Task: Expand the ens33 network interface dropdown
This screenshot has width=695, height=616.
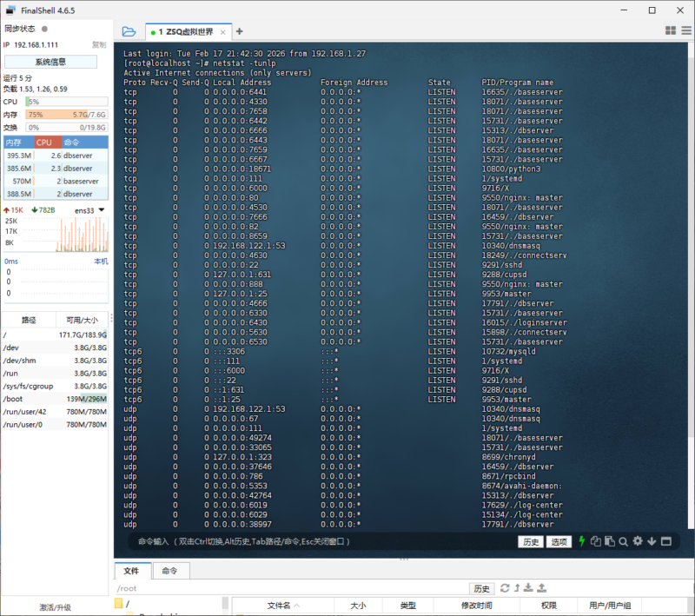Action: (101, 209)
